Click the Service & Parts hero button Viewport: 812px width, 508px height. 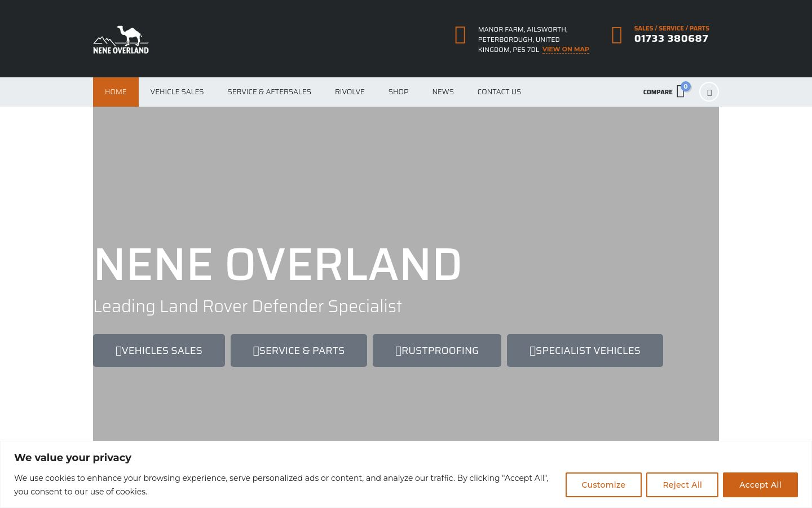click(x=299, y=351)
